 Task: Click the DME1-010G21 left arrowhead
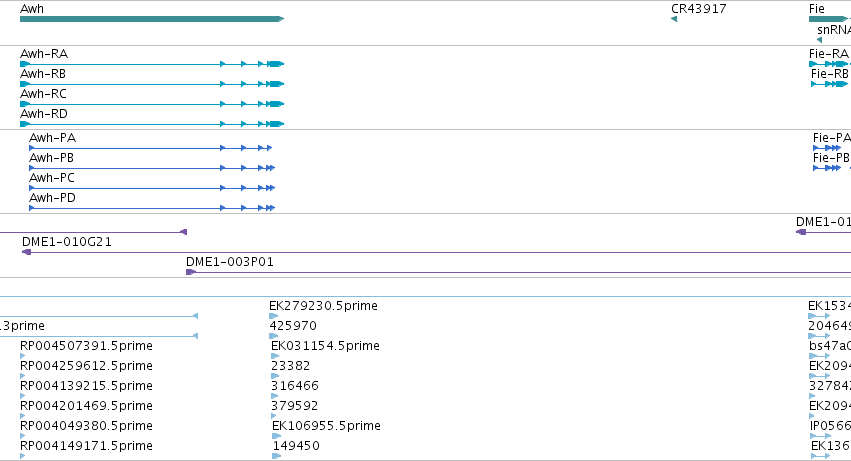coord(26,252)
